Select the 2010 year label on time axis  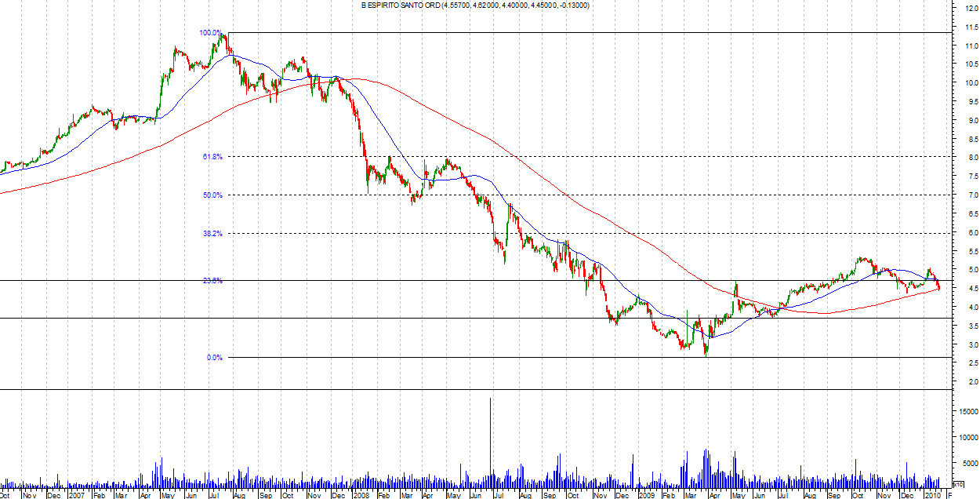[x=933, y=495]
